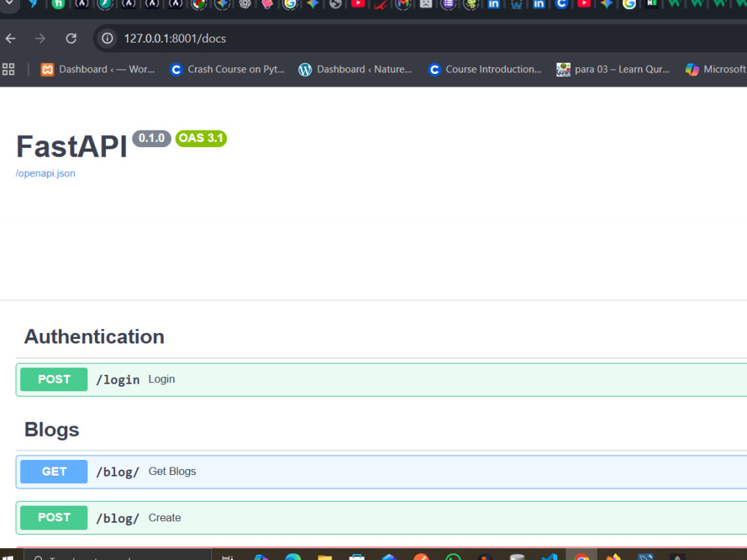Expand the POST /login endpoint

coord(381,379)
